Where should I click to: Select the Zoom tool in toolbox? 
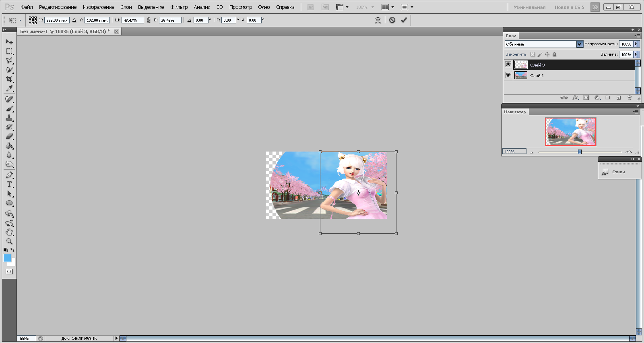coord(9,241)
